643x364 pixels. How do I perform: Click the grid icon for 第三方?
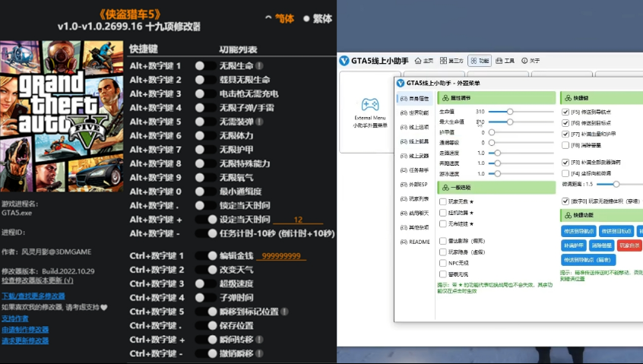point(443,61)
